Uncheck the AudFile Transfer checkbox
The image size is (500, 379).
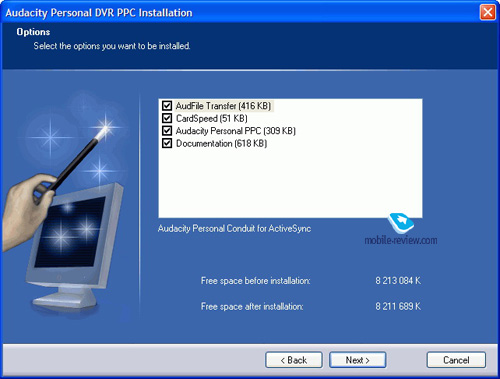click(167, 106)
